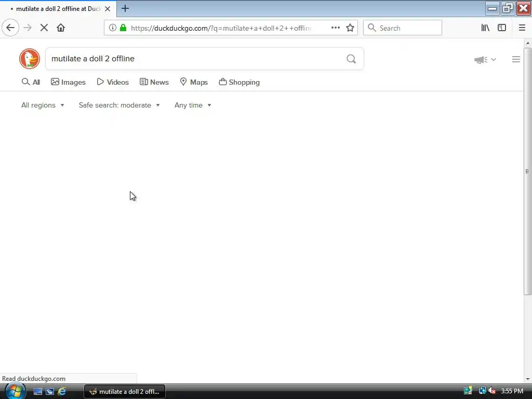Open the Firefox Library icon
Image resolution: width=532 pixels, height=399 pixels.
485,28
